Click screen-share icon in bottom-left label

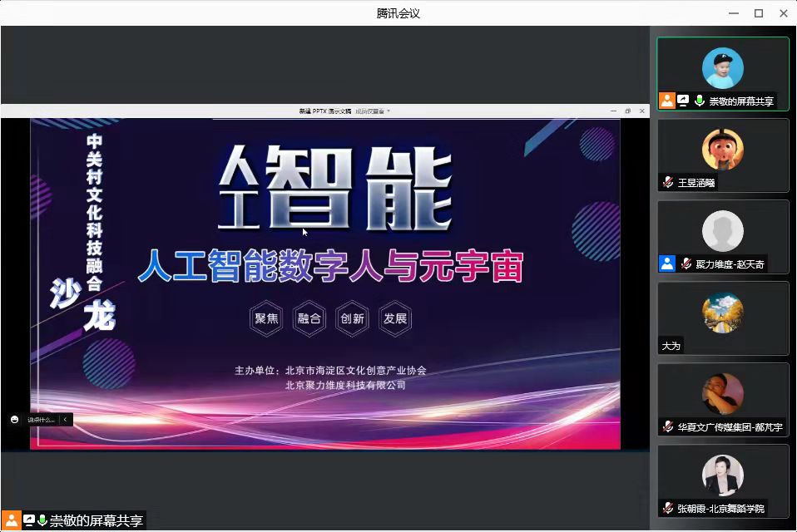(x=29, y=520)
